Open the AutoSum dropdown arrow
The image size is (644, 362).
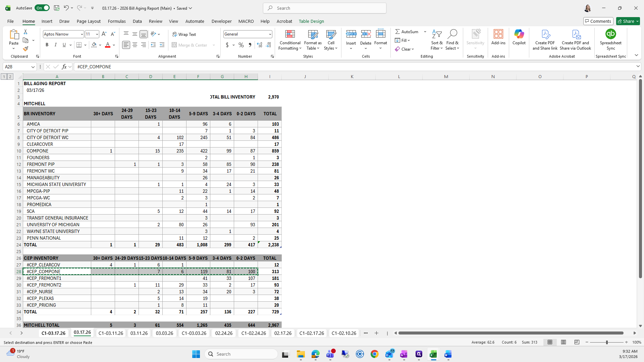click(425, 32)
